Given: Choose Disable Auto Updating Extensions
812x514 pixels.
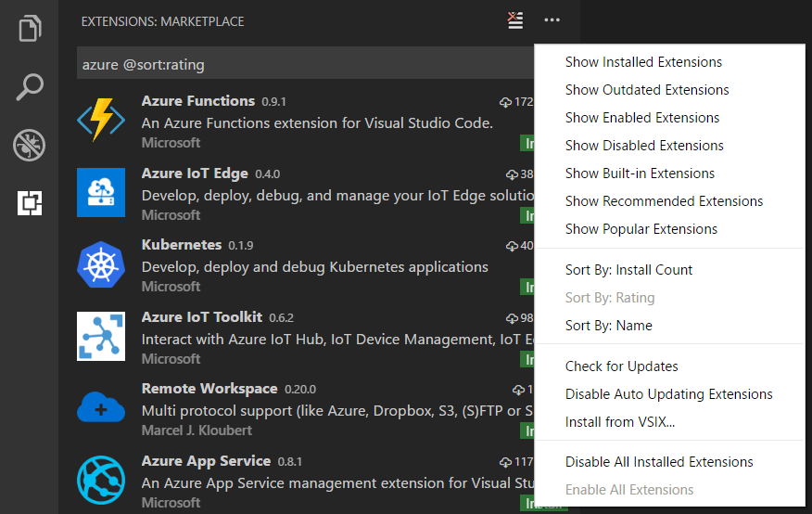Looking at the screenshot, I should pos(669,394).
